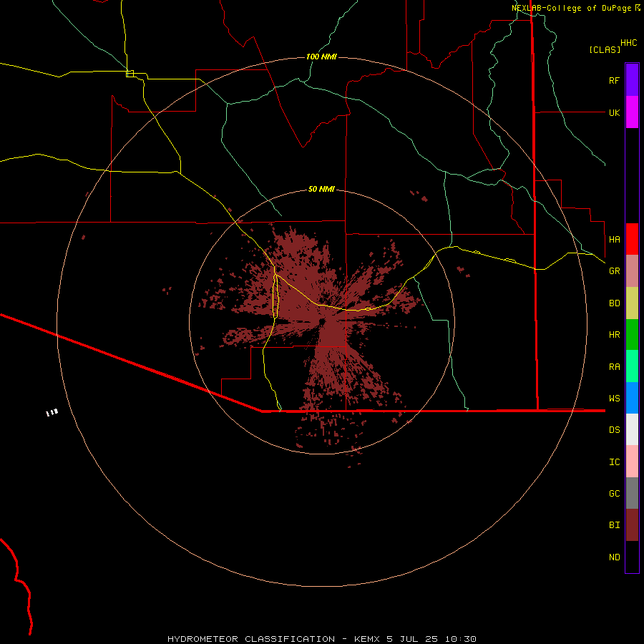644x644 pixels.
Task: Click the 50 NMI range ring label
Action: pyautogui.click(x=321, y=189)
